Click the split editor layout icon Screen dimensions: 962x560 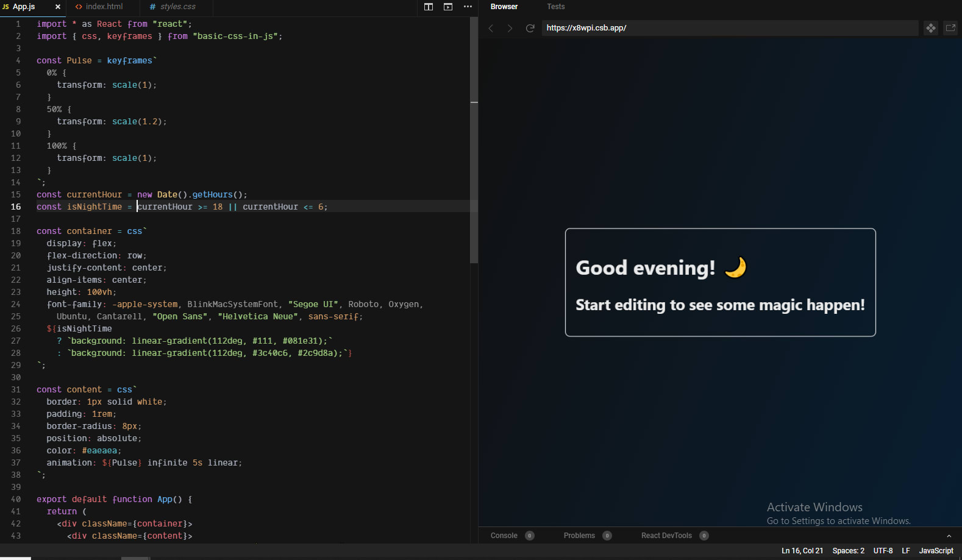click(x=429, y=7)
